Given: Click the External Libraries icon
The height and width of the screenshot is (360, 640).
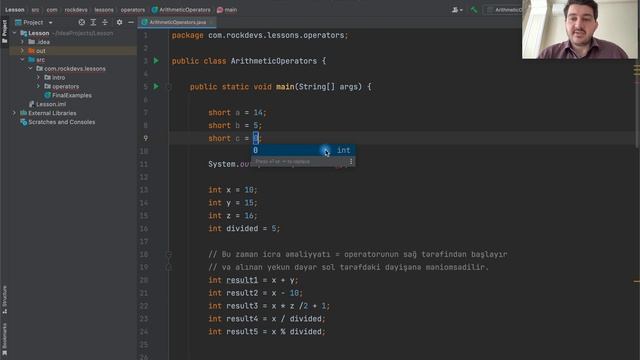Looking at the screenshot, I should click(24, 113).
